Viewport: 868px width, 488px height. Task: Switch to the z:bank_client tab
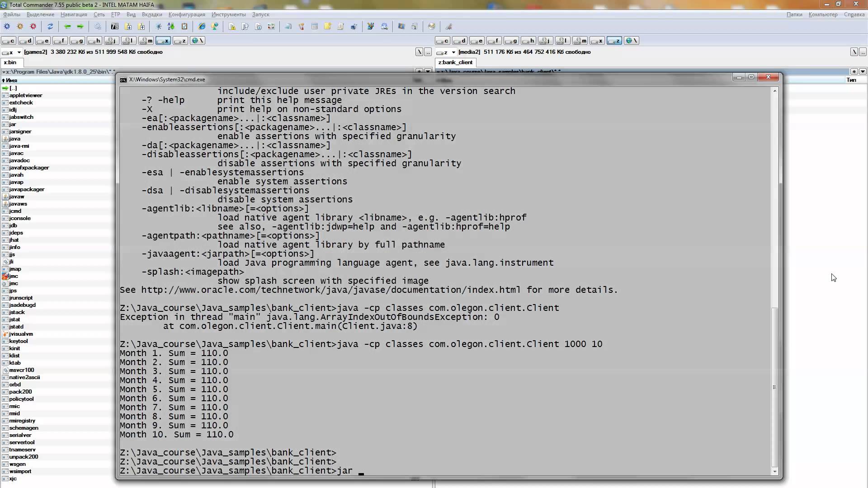[x=455, y=62]
